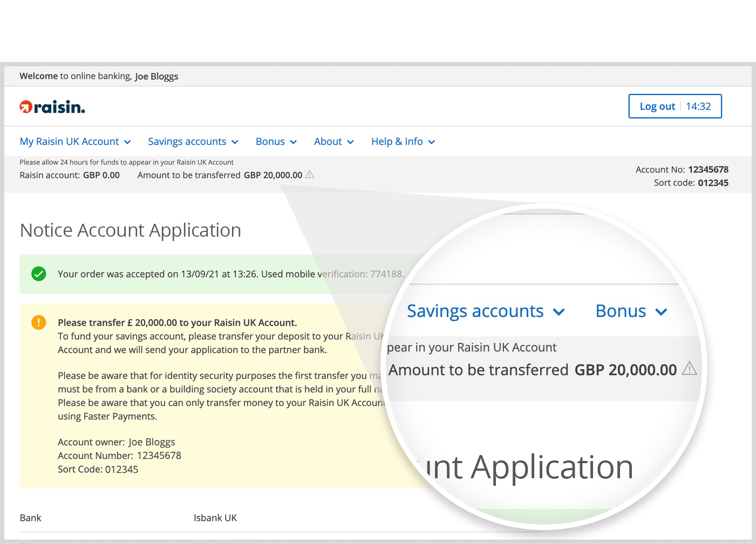Viewport: 756px width, 544px height.
Task: Click the Raisin logo
Action: click(52, 107)
